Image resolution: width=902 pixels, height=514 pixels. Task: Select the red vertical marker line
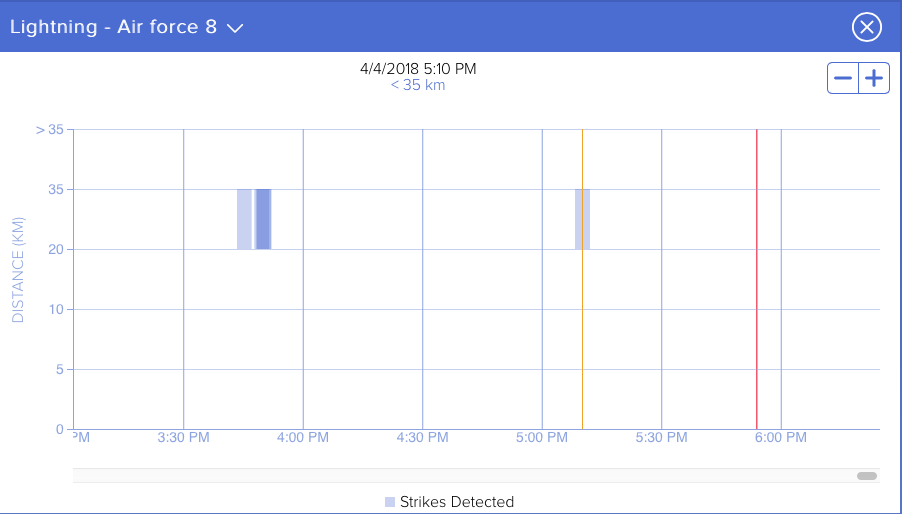point(757,300)
